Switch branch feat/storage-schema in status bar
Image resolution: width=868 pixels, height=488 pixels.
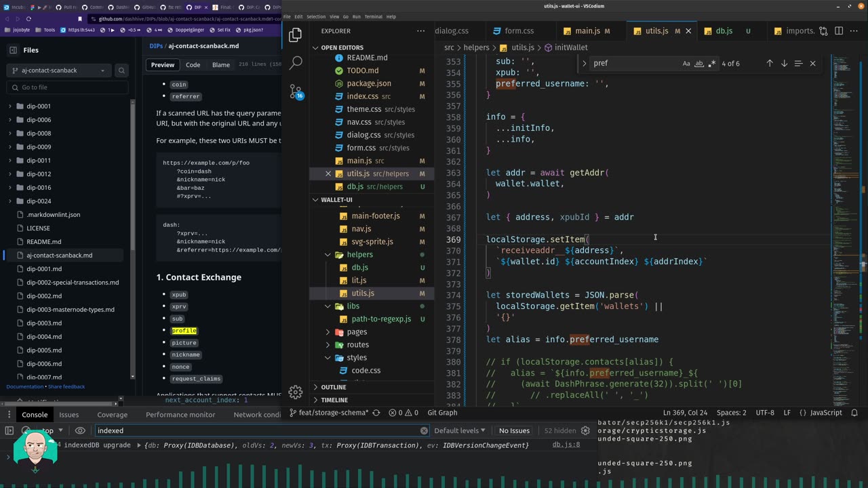click(x=330, y=412)
